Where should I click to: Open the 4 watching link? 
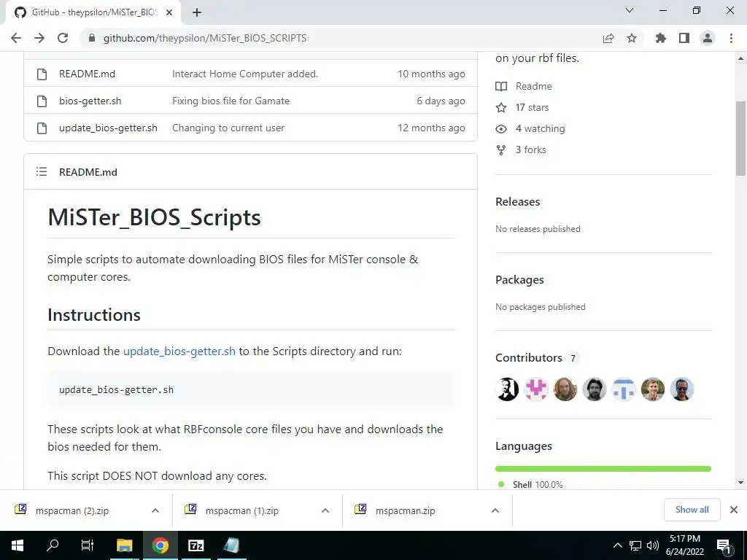530,128
